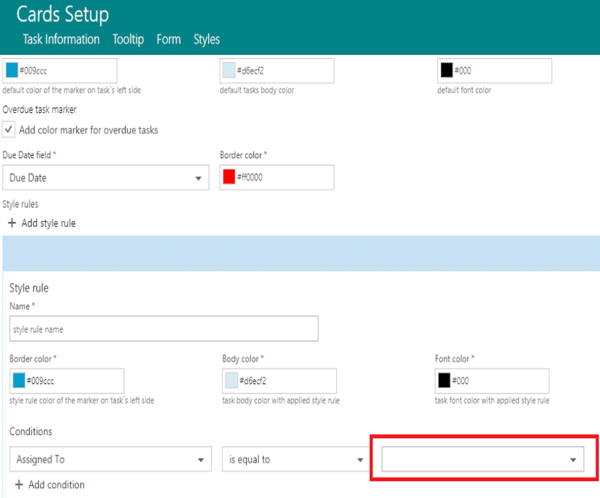The image size is (600, 498).
Task: Toggle Add color marker for overdue tasks
Action: point(8,129)
